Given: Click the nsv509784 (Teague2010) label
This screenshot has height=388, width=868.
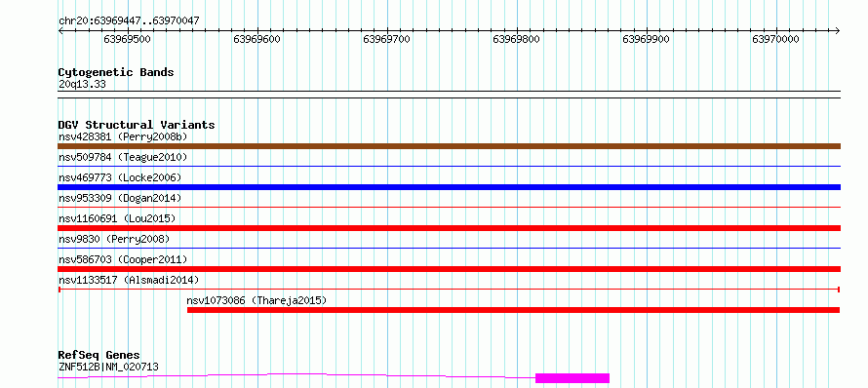Looking at the screenshot, I should [123, 157].
